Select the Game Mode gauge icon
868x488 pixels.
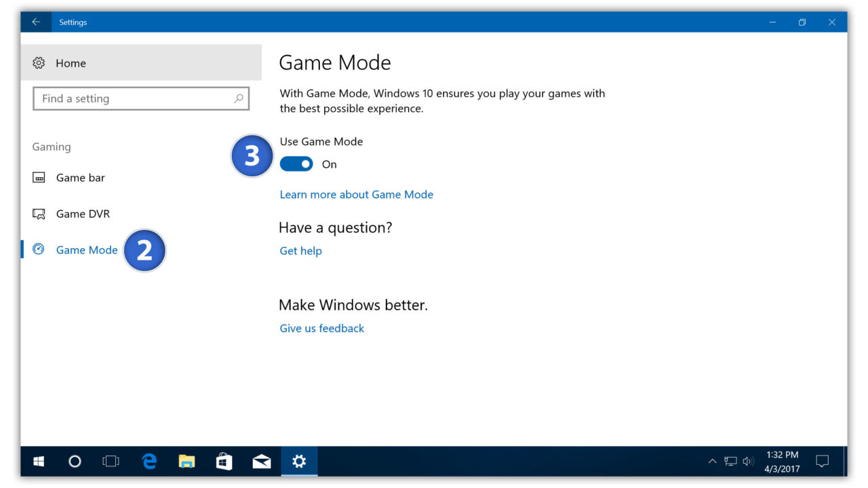click(x=39, y=249)
